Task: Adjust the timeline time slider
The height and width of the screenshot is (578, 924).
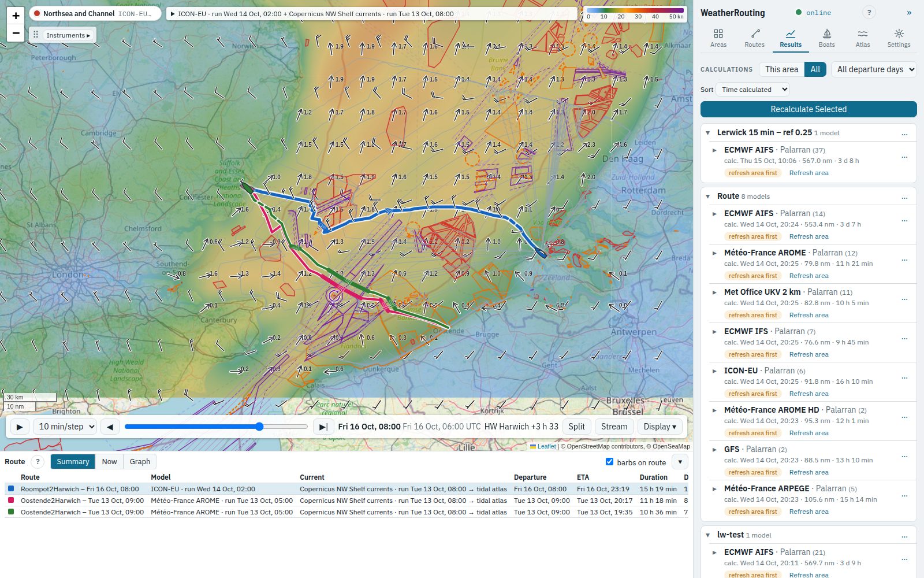Action: tap(216, 427)
